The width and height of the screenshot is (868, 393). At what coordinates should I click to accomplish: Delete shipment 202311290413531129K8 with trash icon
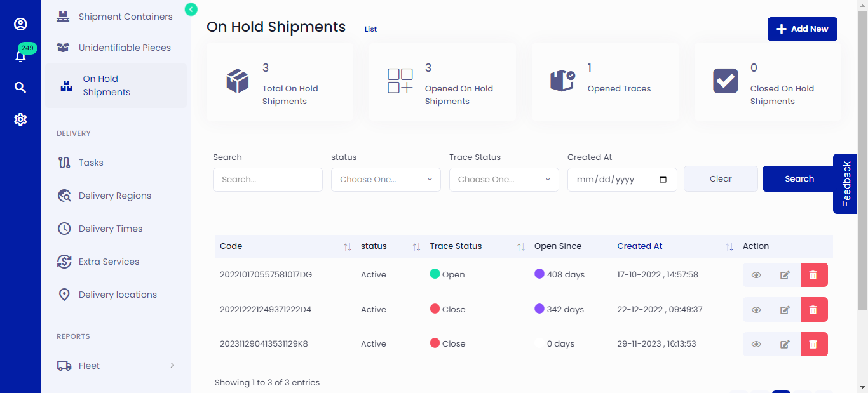(x=814, y=343)
